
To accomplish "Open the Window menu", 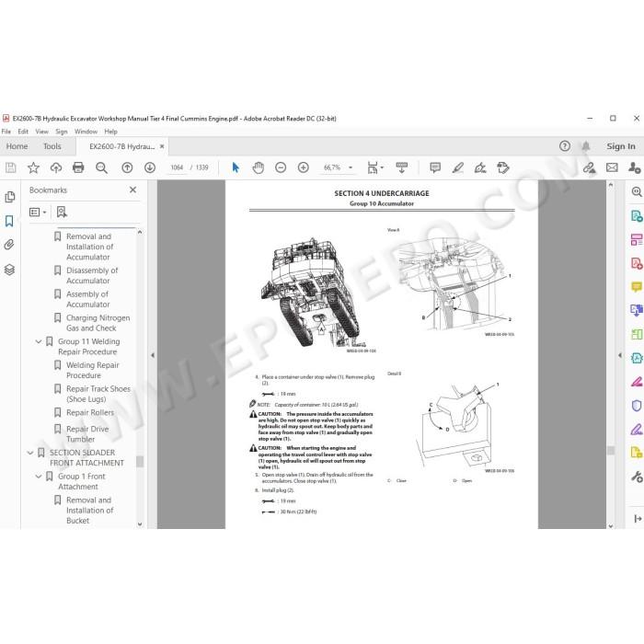I will click(x=86, y=132).
